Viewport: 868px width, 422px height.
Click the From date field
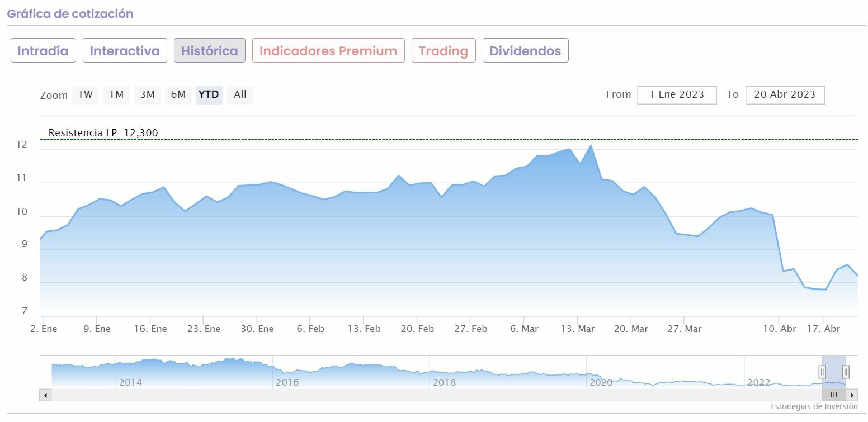(677, 95)
